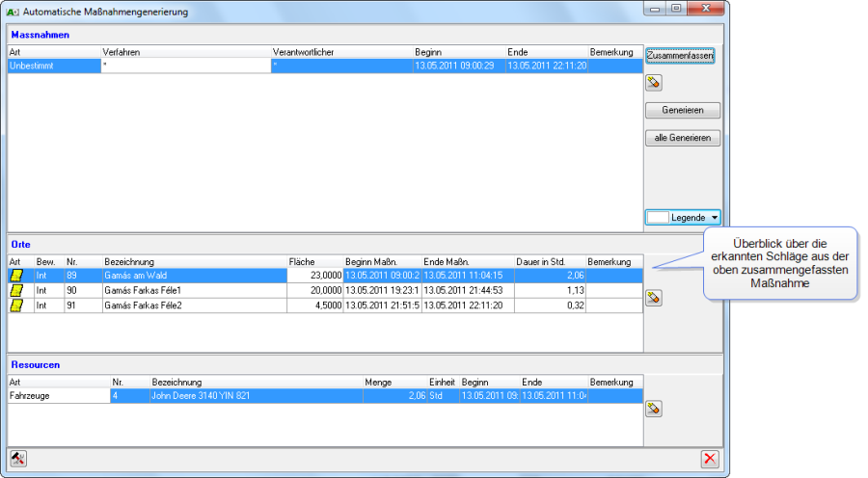Click the Verantwortlicher column header
The height and width of the screenshot is (478, 868).
click(341, 51)
